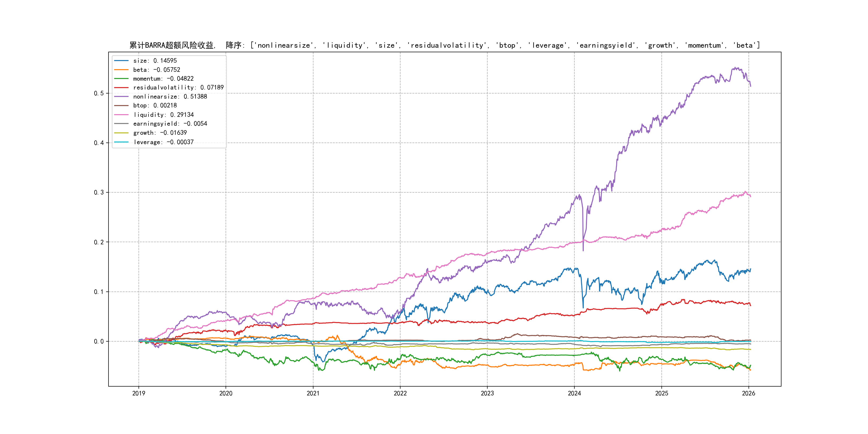Click the 0.3 y-axis tick label

click(x=99, y=192)
